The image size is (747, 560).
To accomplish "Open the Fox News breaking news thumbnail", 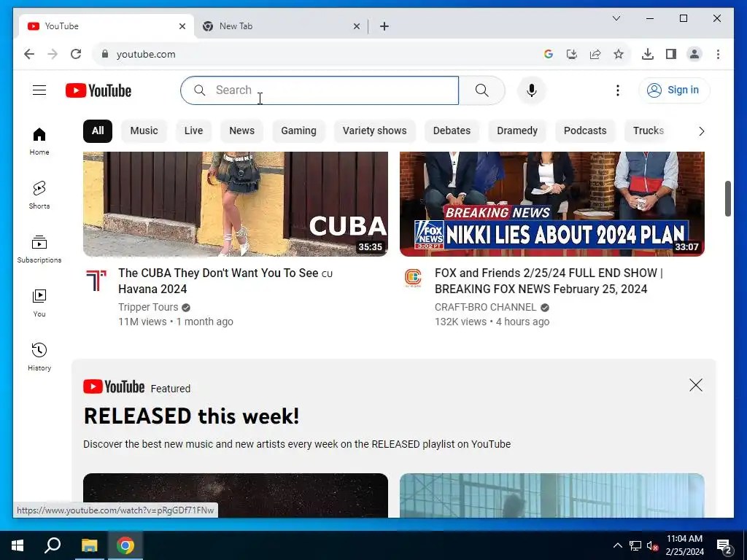I will pos(551,204).
